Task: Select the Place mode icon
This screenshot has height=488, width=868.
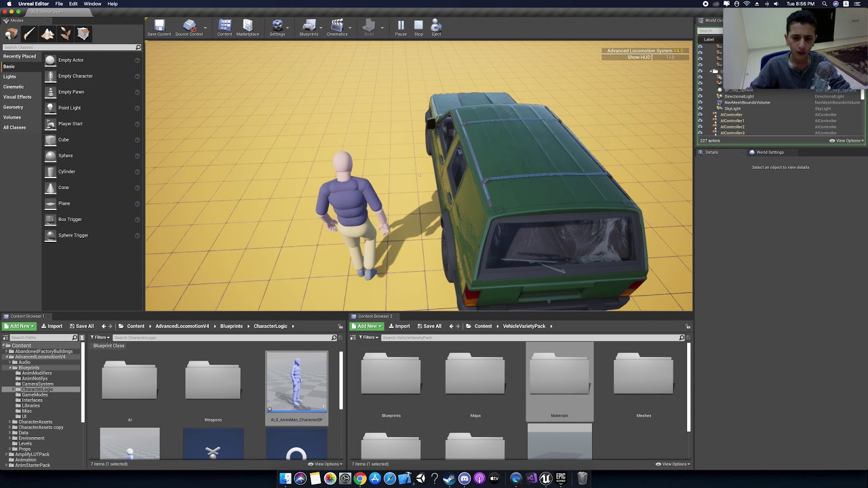Action: click(12, 34)
